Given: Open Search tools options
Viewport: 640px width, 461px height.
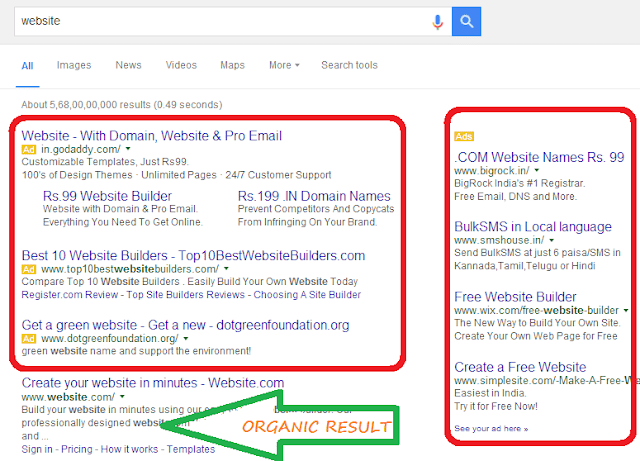Looking at the screenshot, I should click(x=349, y=65).
